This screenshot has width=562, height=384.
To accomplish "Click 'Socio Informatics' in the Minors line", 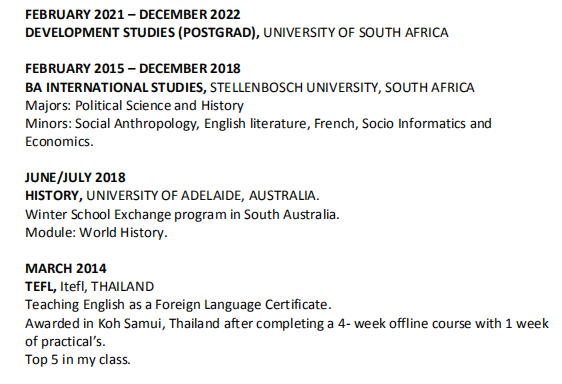I will pos(414,124).
